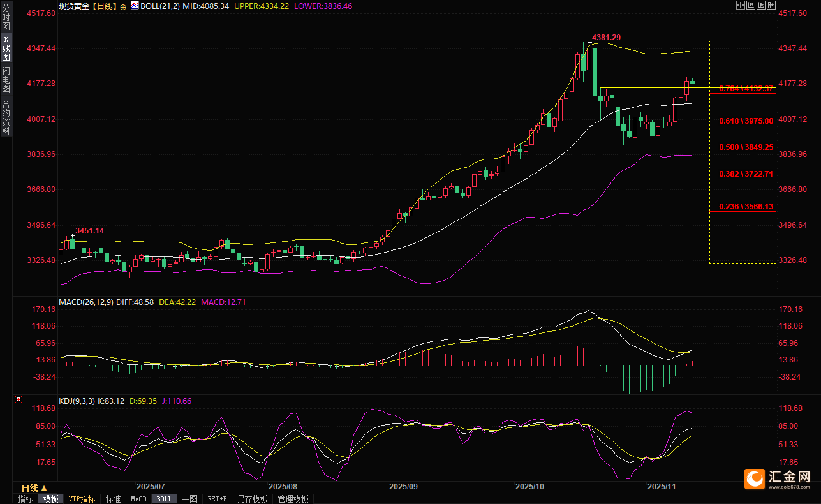
Task: Open the 指标 indicator list tab
Action: 26,499
